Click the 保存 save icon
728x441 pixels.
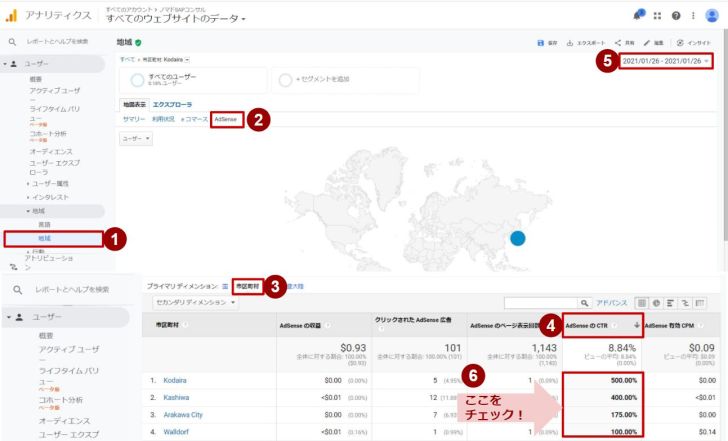tap(541, 43)
